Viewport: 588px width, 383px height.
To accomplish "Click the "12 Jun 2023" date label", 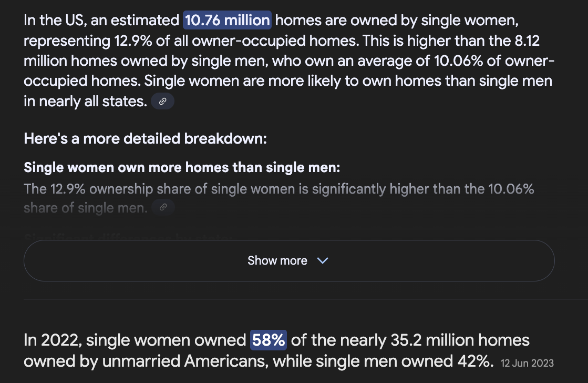I will 527,363.
